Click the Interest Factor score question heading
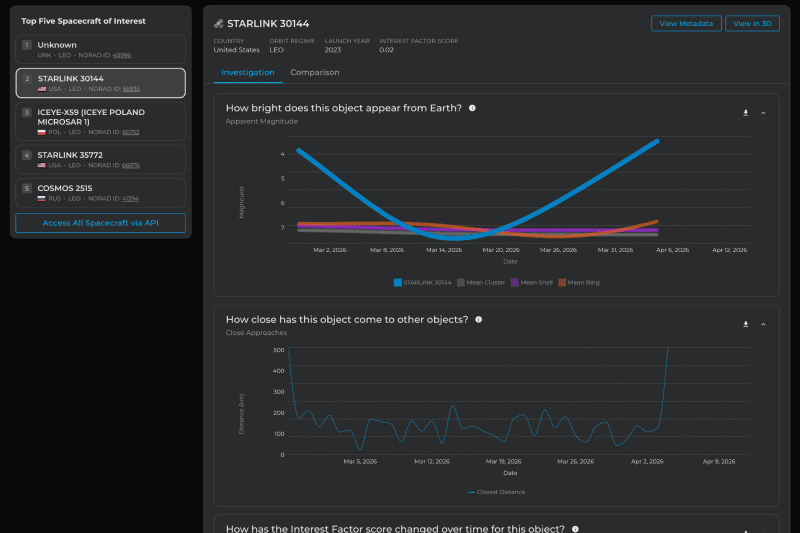This screenshot has height=533, width=800. click(x=395, y=528)
